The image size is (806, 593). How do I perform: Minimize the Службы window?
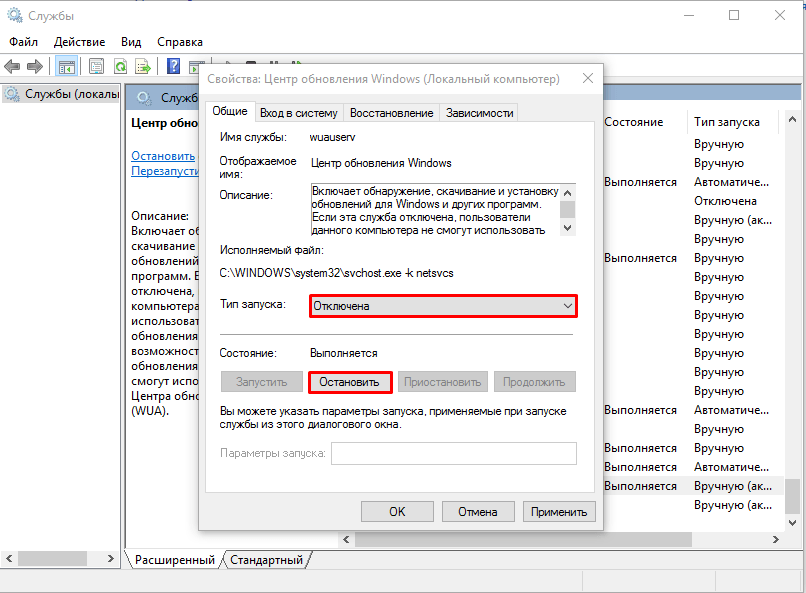(689, 15)
